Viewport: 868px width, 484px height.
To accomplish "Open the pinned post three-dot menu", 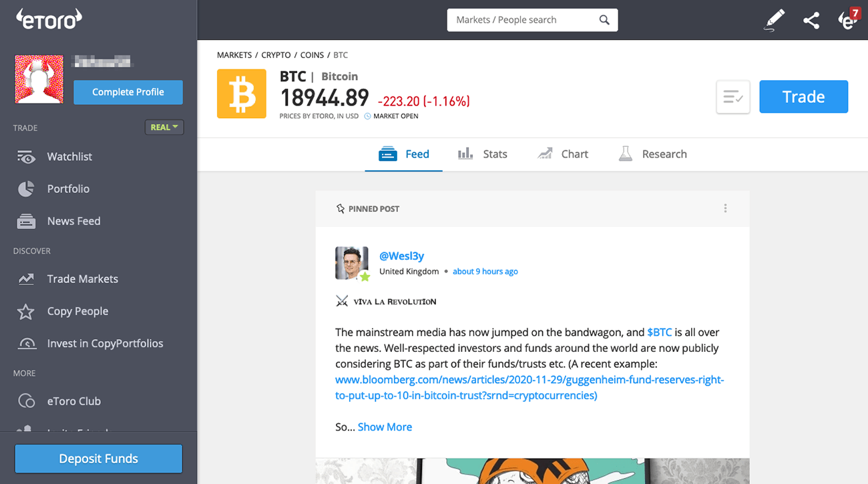I will tap(725, 208).
